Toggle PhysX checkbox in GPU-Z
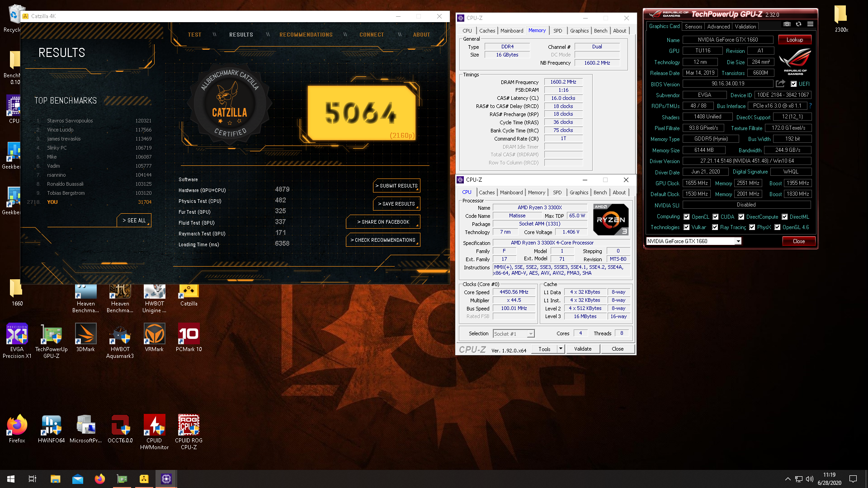868x488 pixels. [x=752, y=227]
